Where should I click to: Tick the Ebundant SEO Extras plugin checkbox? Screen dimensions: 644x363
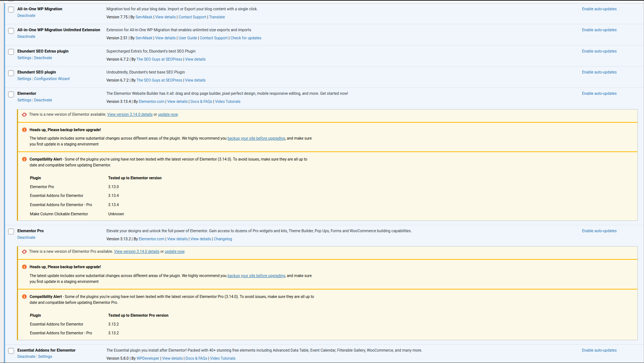[11, 52]
